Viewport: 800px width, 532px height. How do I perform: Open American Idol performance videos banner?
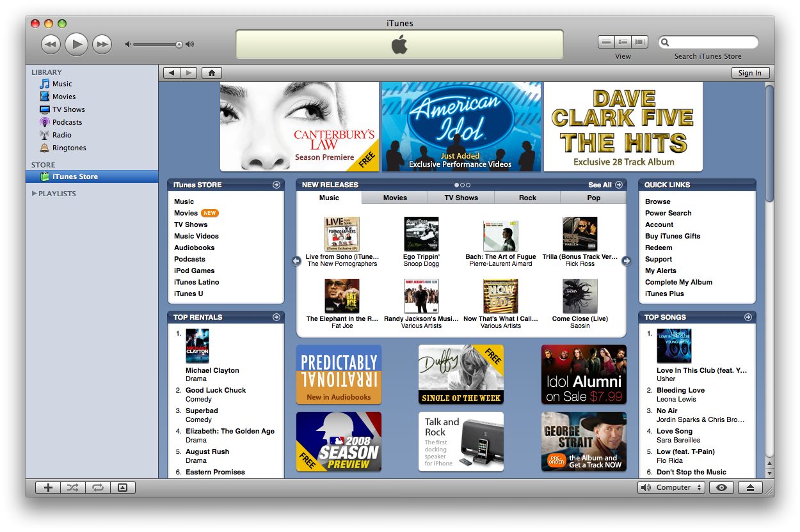tap(461, 127)
